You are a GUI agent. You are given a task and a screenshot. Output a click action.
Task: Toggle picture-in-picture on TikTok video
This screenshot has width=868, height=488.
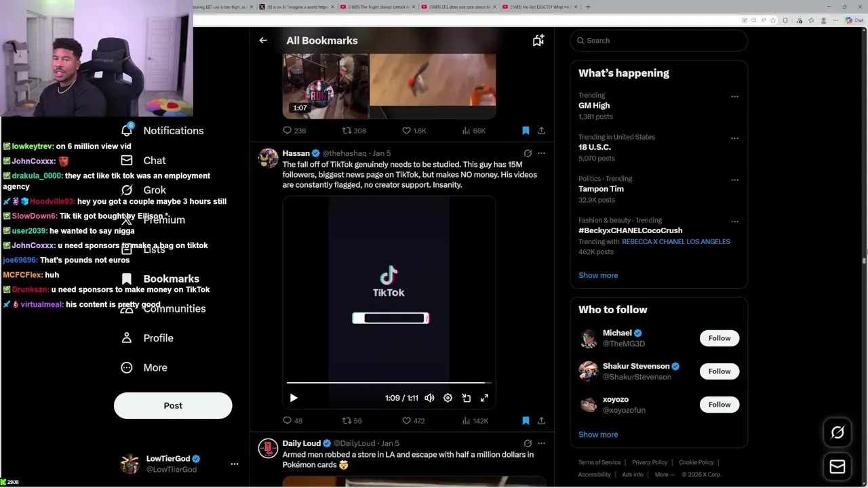pyautogui.click(x=466, y=398)
